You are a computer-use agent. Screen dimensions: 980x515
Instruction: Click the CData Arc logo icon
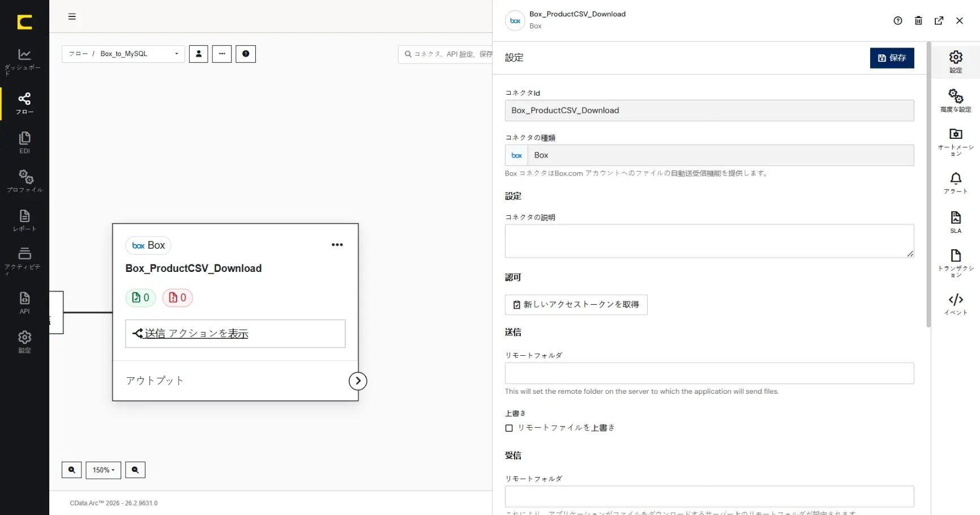coord(24,22)
